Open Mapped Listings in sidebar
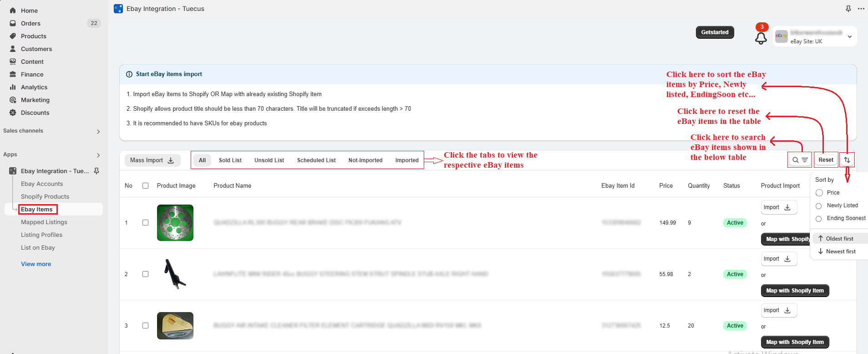The image size is (868, 354). (x=44, y=222)
